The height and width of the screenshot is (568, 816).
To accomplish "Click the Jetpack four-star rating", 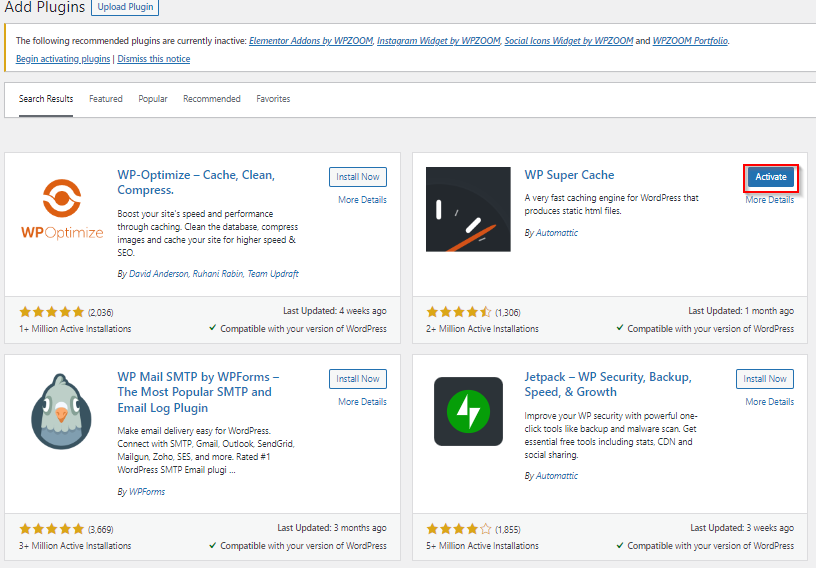I will 458,529.
